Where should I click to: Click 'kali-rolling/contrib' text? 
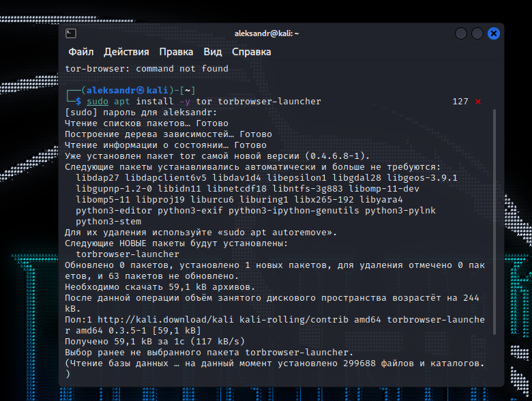[x=294, y=320]
